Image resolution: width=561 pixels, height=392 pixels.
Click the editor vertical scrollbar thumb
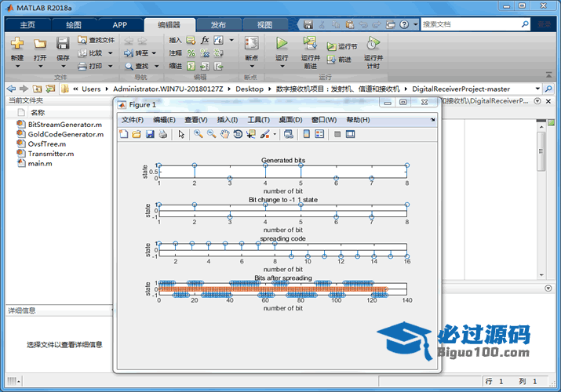pos(541,151)
